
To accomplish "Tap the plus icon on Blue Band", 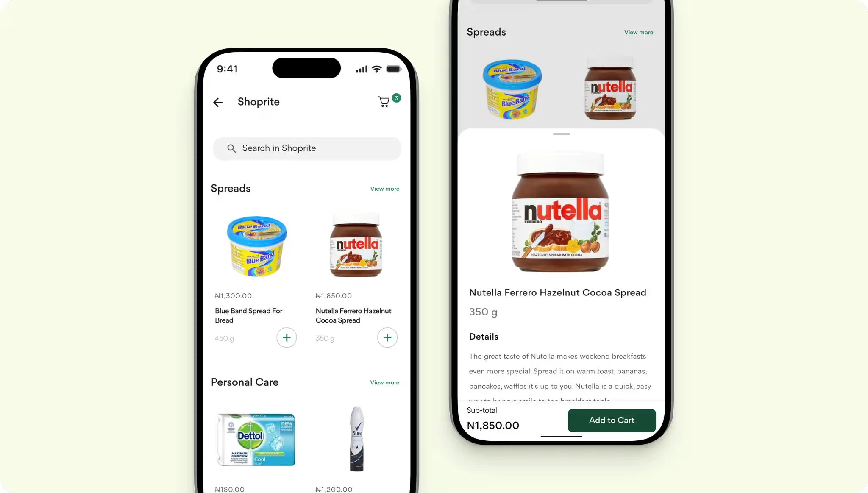I will (286, 337).
